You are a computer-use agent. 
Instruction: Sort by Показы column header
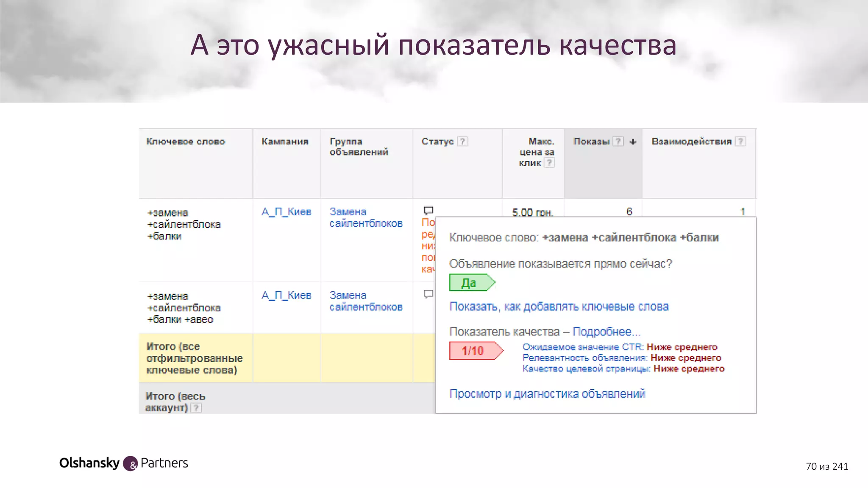coord(592,141)
